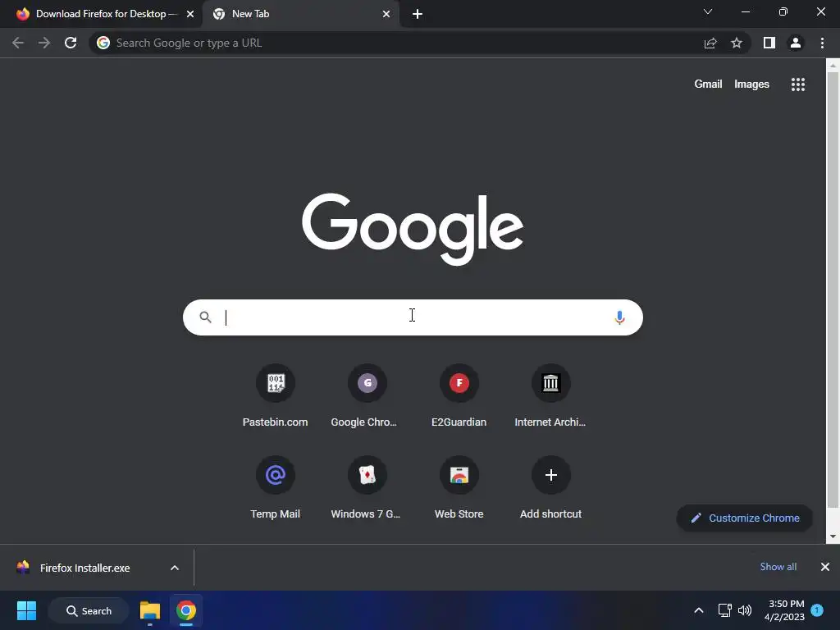
Task: Switch to Download Firefox for Desktop tab
Action: pos(102,14)
